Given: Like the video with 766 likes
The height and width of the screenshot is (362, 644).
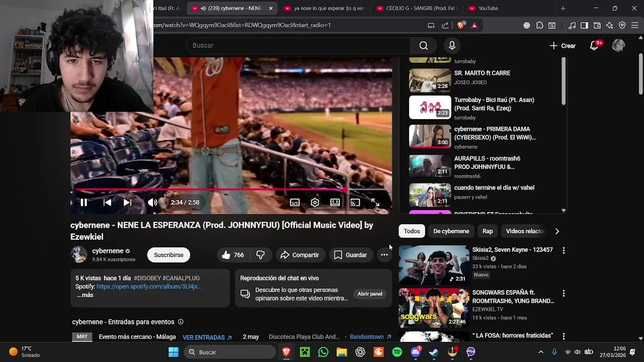Looking at the screenshot, I should [x=232, y=255].
